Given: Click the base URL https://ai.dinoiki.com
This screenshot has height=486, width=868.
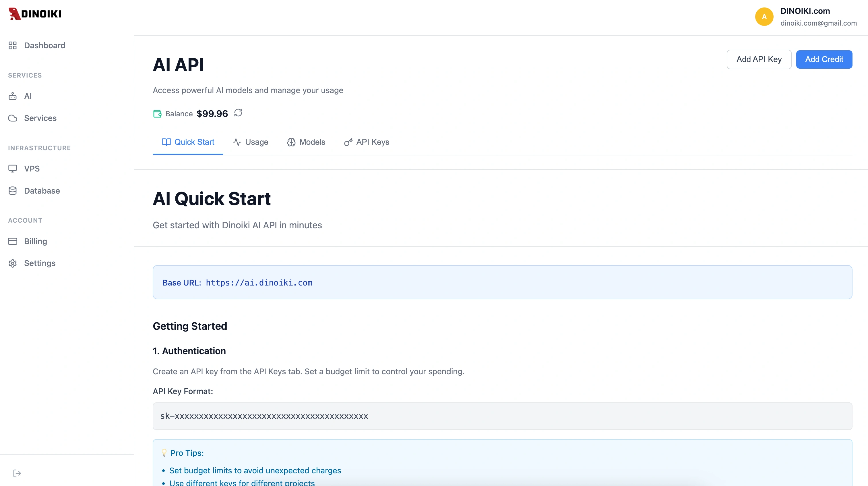Looking at the screenshot, I should point(259,283).
